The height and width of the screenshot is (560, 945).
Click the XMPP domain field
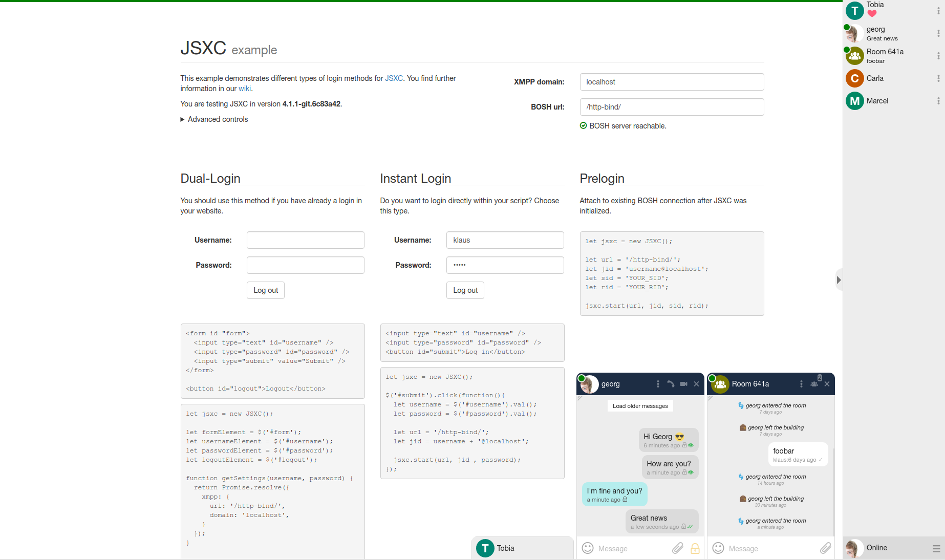pyautogui.click(x=672, y=82)
